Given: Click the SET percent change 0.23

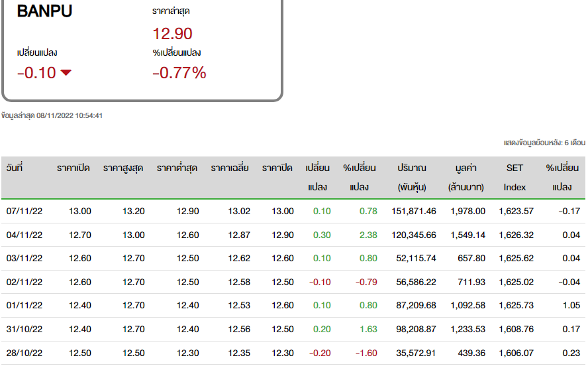Looking at the screenshot, I should [571, 353].
